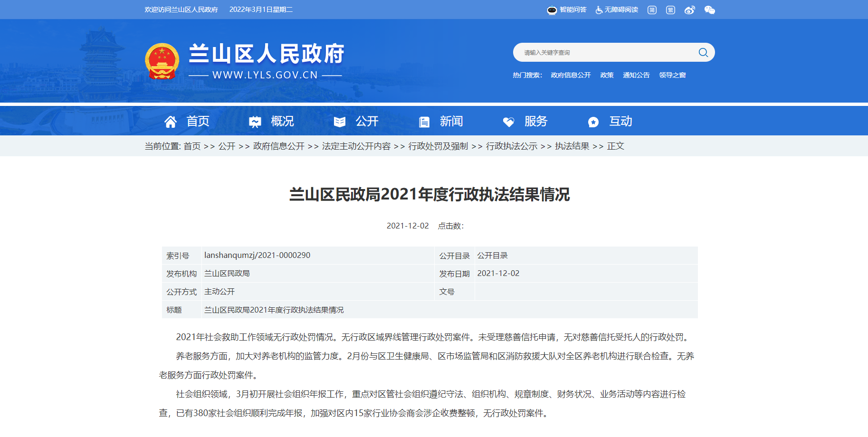Switch to traditional Chinese (繁) icon
The image size is (868, 437).
pyautogui.click(x=670, y=10)
